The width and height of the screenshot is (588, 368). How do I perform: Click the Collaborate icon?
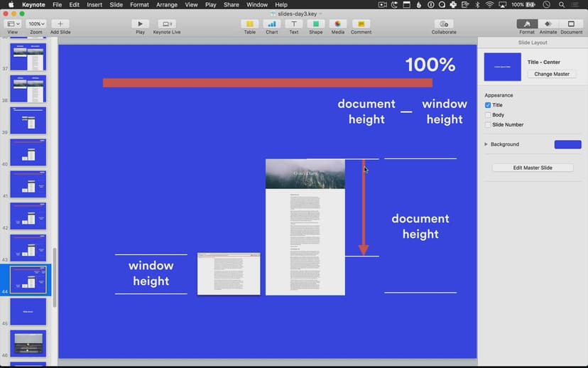pos(444,23)
